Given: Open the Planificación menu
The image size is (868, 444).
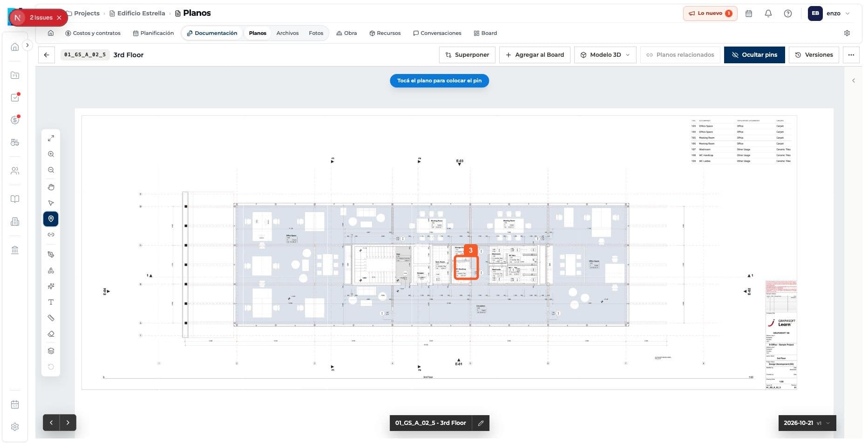Looking at the screenshot, I should [153, 33].
